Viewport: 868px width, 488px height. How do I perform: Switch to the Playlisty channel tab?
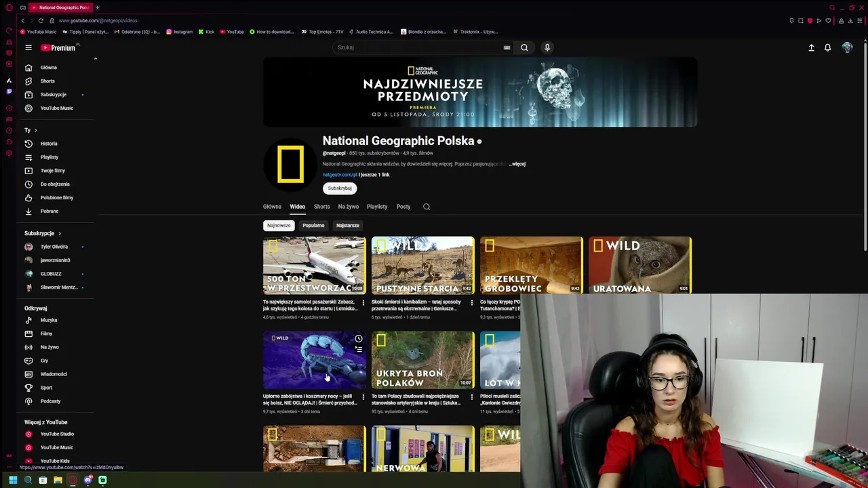click(x=377, y=207)
